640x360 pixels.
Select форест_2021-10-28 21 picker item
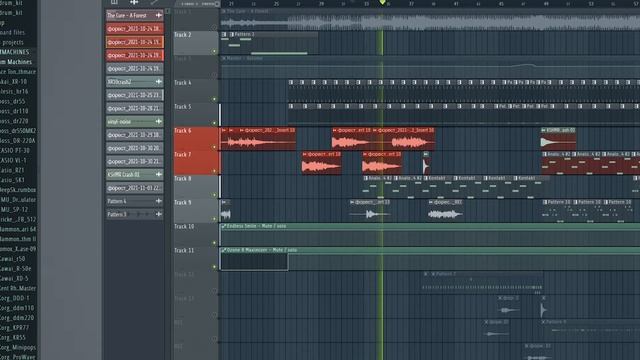[x=135, y=108]
